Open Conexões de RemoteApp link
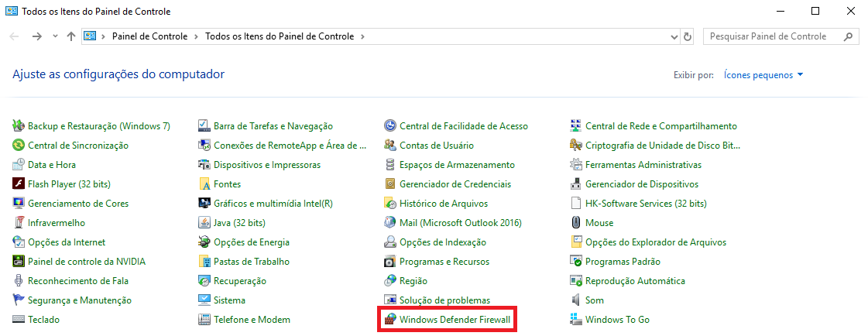The width and height of the screenshot is (868, 336). [290, 146]
